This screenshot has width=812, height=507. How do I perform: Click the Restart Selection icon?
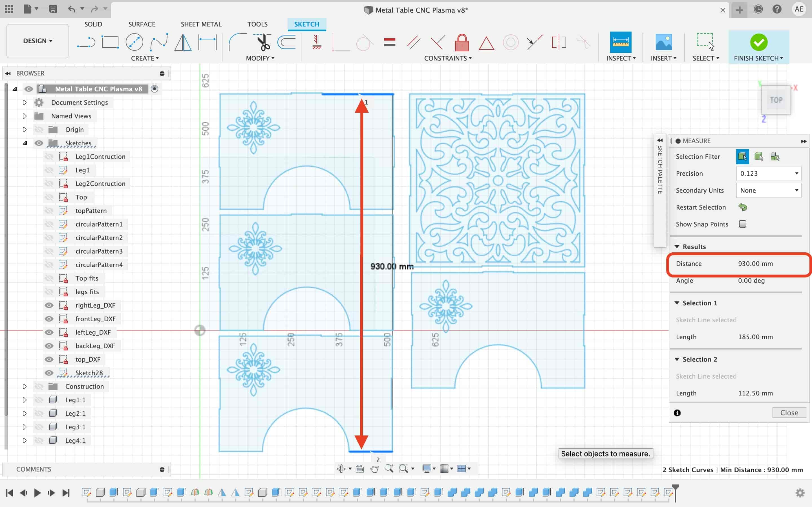[742, 207]
